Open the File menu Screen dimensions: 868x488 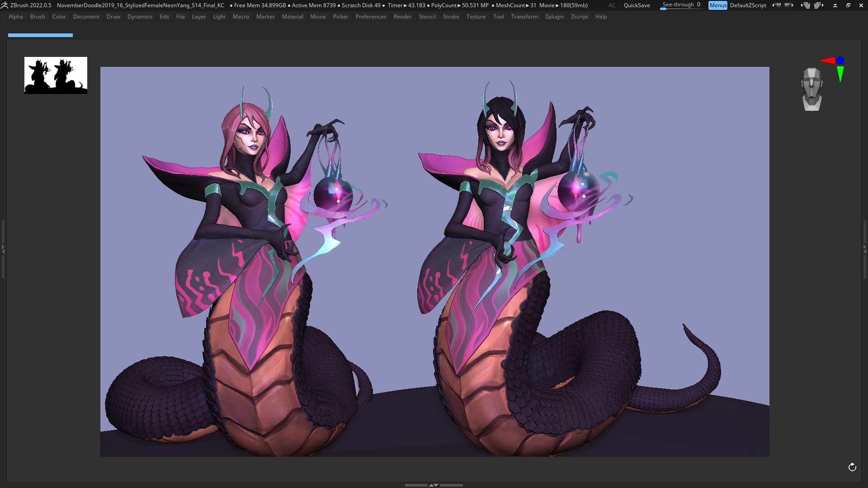point(180,17)
